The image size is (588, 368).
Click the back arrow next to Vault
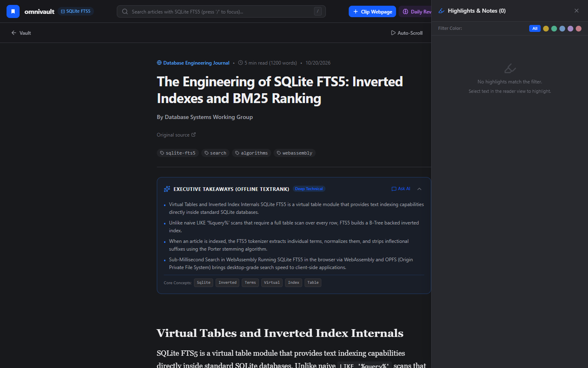click(14, 33)
